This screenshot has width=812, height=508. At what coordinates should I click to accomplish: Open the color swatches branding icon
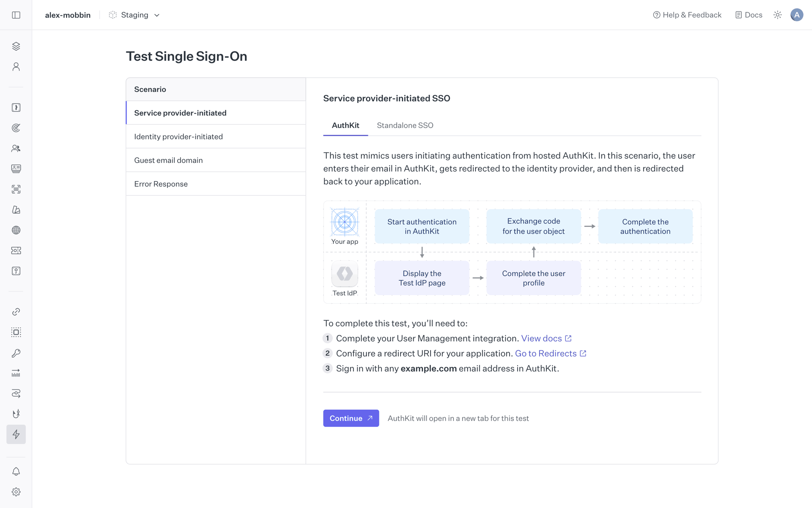[x=16, y=210]
